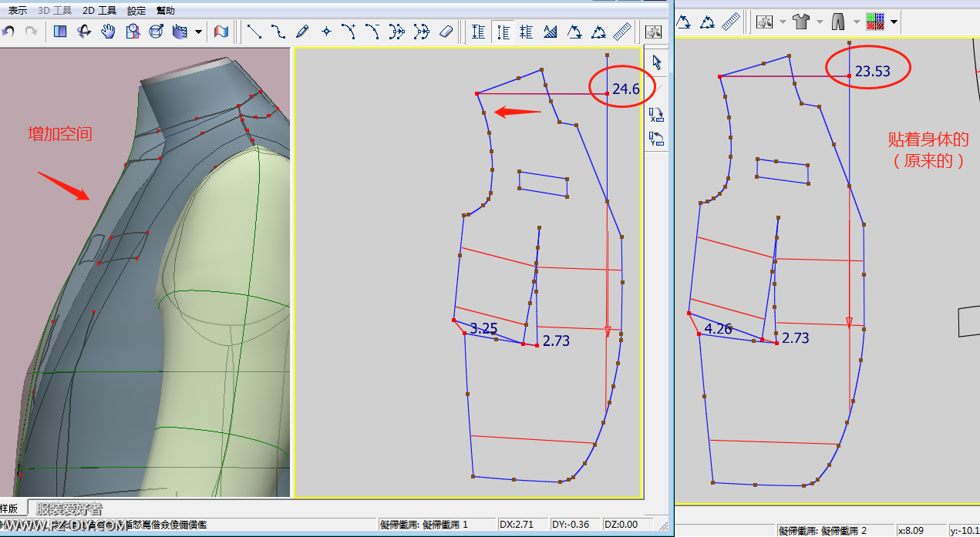
Task: Click the colored fabric map icon
Action: [221, 32]
